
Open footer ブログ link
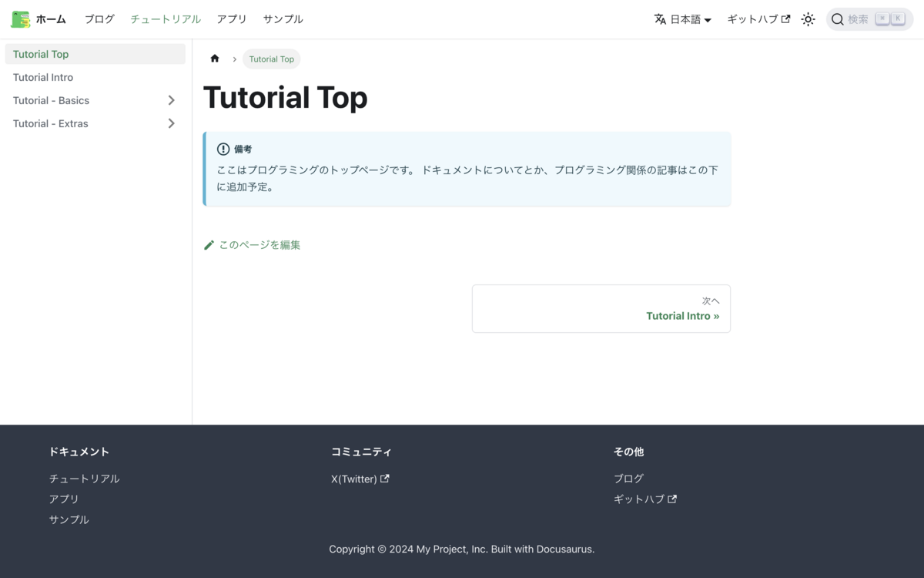click(x=628, y=479)
